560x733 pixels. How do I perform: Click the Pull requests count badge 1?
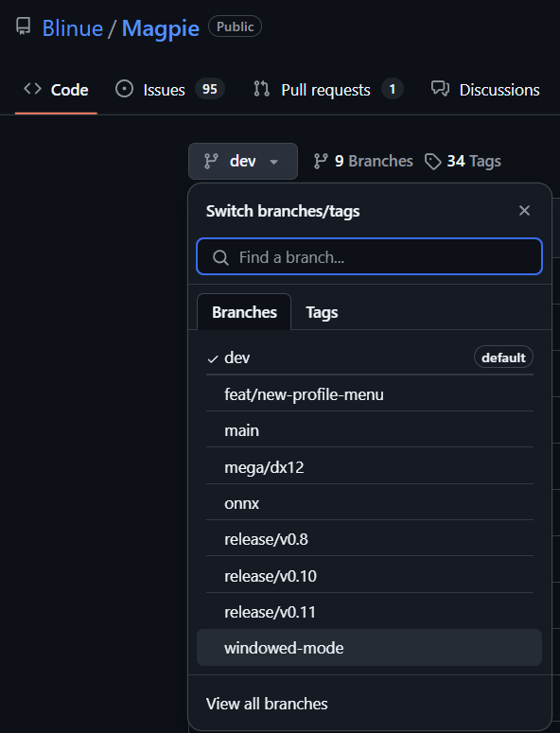[x=393, y=89]
